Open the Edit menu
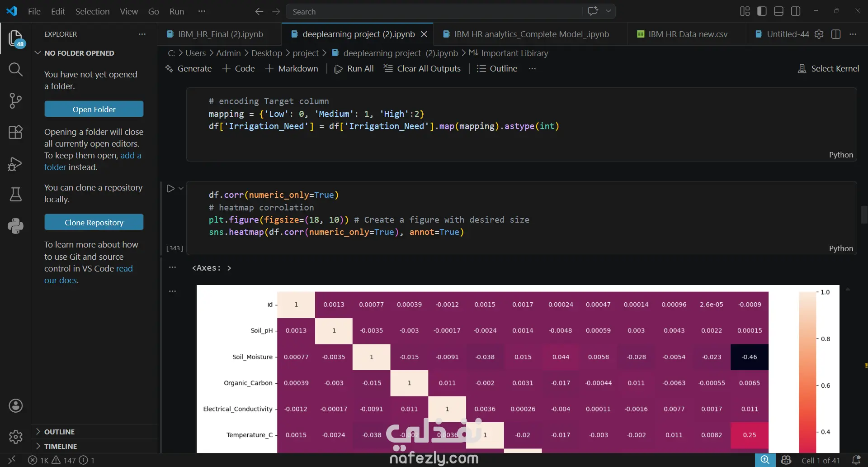 point(58,11)
